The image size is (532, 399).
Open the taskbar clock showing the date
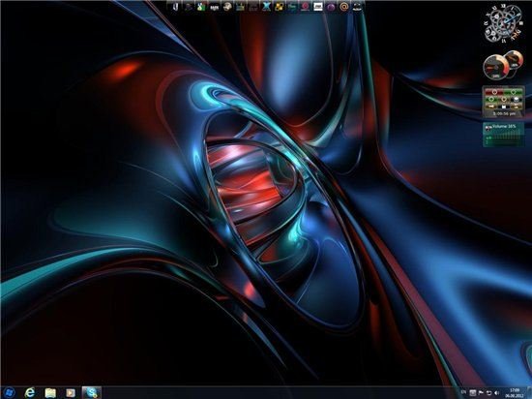click(515, 392)
